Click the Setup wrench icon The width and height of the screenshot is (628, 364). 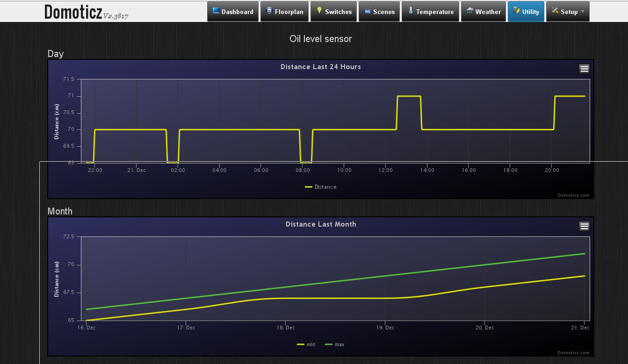click(555, 11)
